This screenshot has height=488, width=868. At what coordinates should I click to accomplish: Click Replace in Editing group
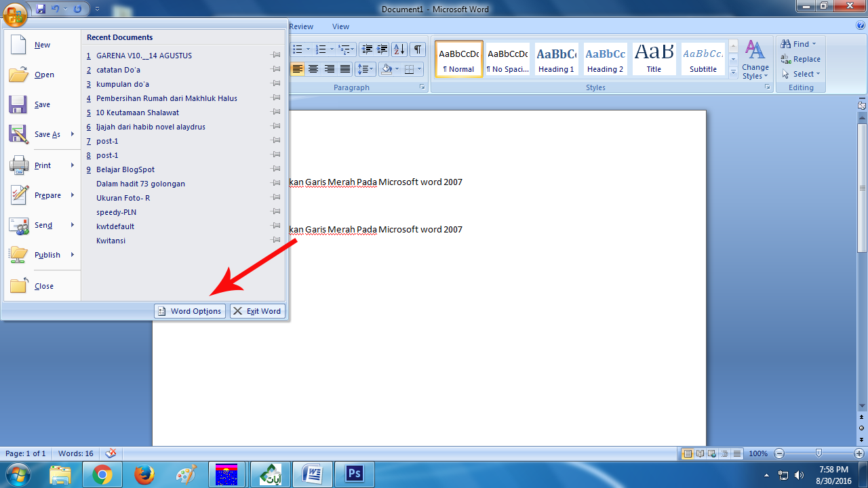click(x=801, y=59)
